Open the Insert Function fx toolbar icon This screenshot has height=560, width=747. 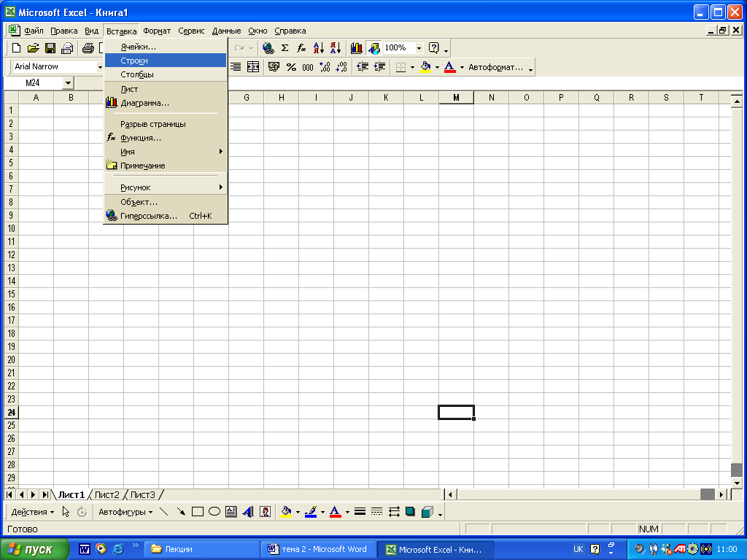[301, 48]
